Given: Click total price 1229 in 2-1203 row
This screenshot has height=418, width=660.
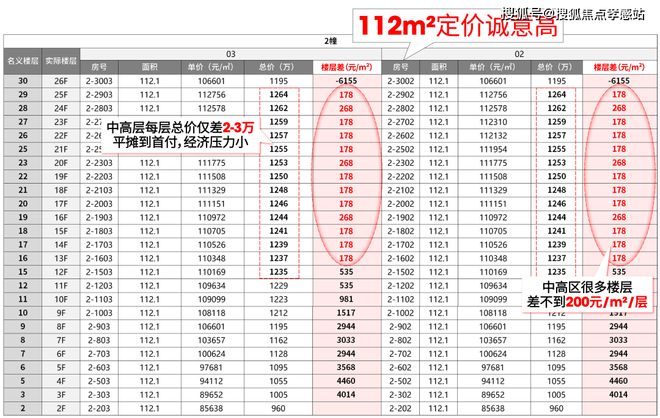Looking at the screenshot, I should 279,286.
